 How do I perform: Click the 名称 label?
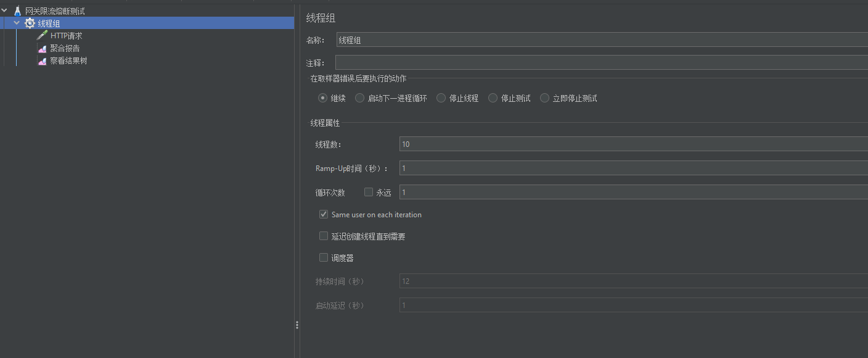point(315,40)
